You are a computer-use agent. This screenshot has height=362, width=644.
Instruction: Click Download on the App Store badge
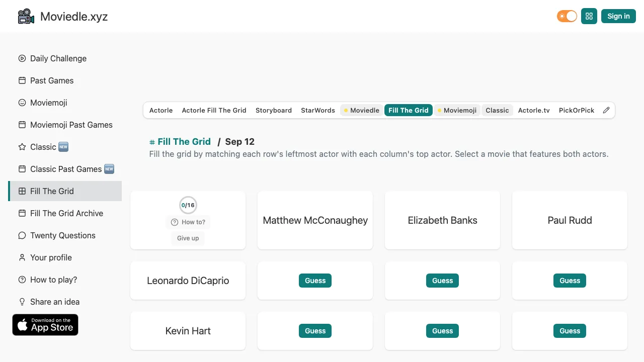click(45, 325)
